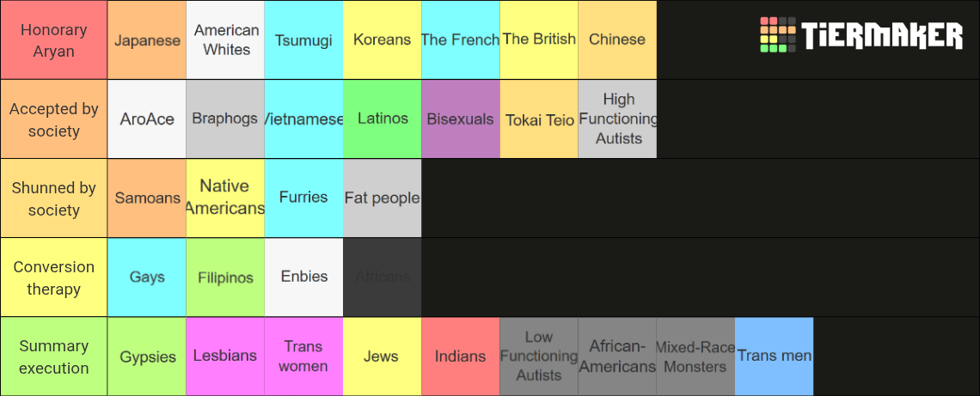Select the Tsumugi tile
The height and width of the screenshot is (396, 980).
pyautogui.click(x=303, y=40)
